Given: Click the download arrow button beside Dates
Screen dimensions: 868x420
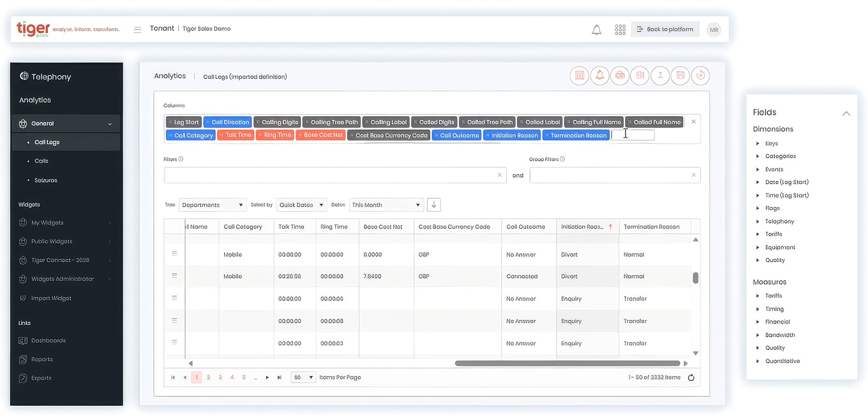Looking at the screenshot, I should 434,205.
